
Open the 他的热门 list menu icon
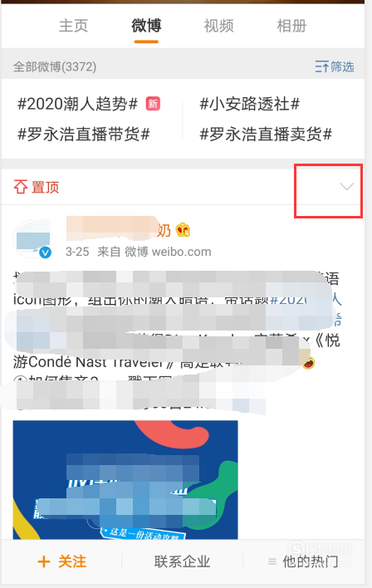pyautogui.click(x=272, y=561)
